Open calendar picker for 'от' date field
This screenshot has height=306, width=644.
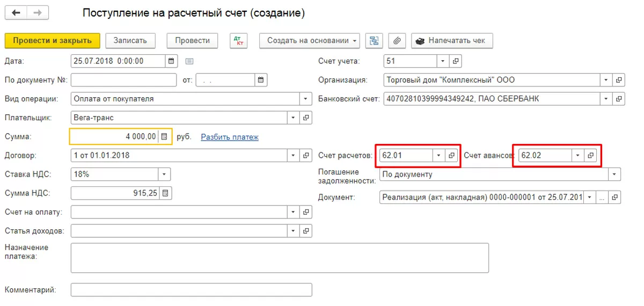point(261,80)
